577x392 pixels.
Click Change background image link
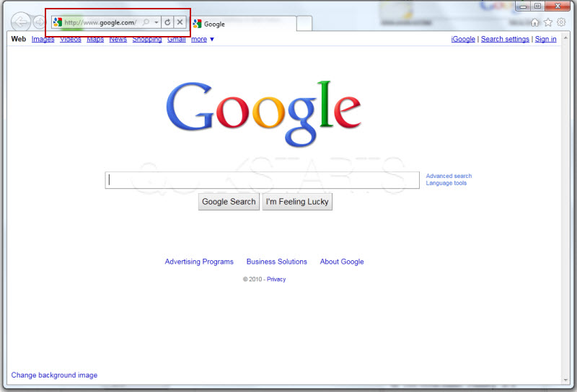54,375
